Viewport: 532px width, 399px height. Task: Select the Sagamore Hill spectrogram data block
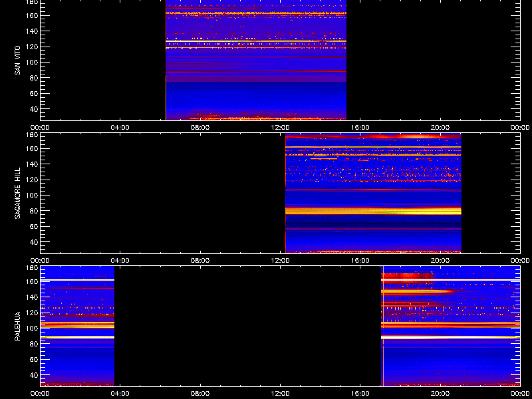tap(373, 194)
